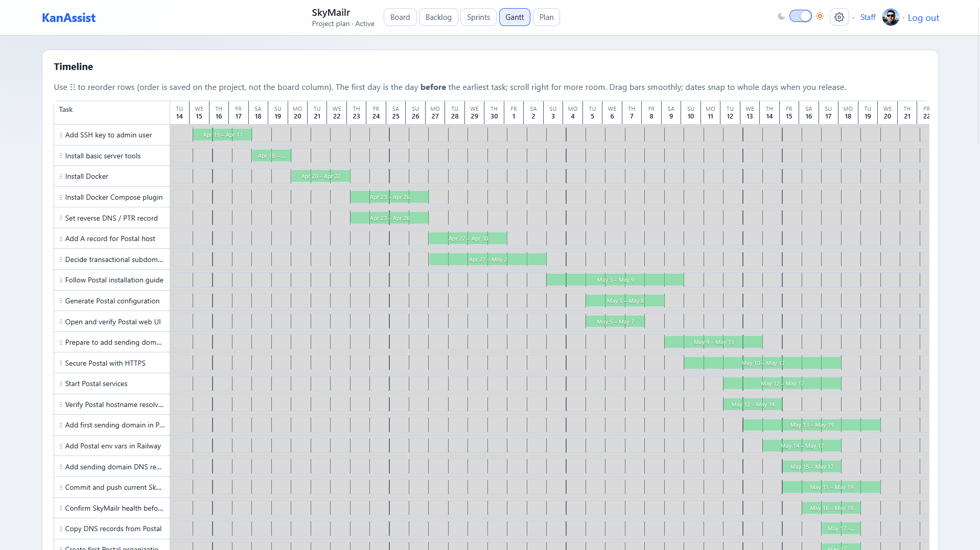Image resolution: width=980 pixels, height=550 pixels.
Task: Click the May 16 – May 18 bar
Action: [831, 508]
